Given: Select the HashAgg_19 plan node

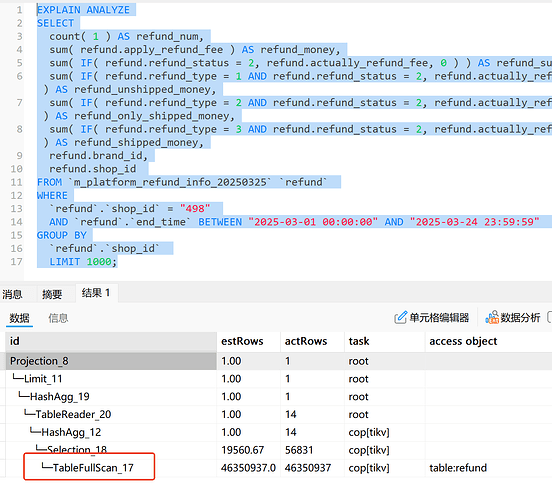Looking at the screenshot, I should [x=59, y=397].
